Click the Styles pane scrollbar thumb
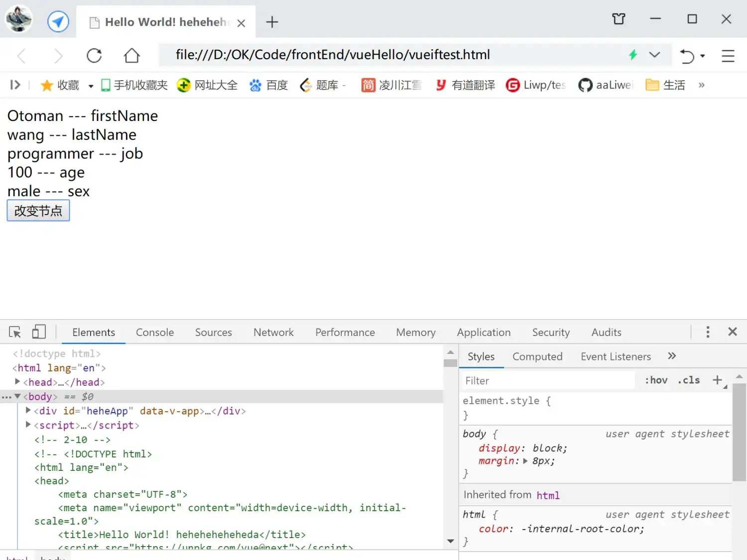 [x=740, y=432]
